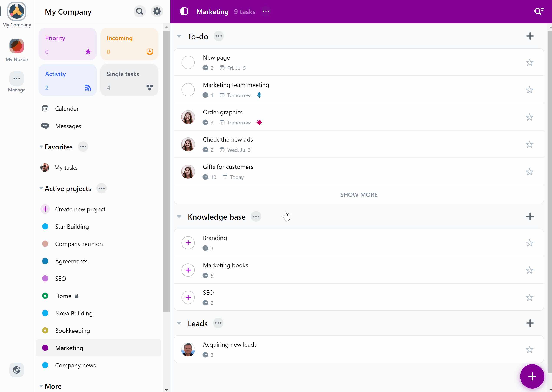Click the Calendar icon in sidebar
Screen dimensions: 552x392
click(x=45, y=108)
